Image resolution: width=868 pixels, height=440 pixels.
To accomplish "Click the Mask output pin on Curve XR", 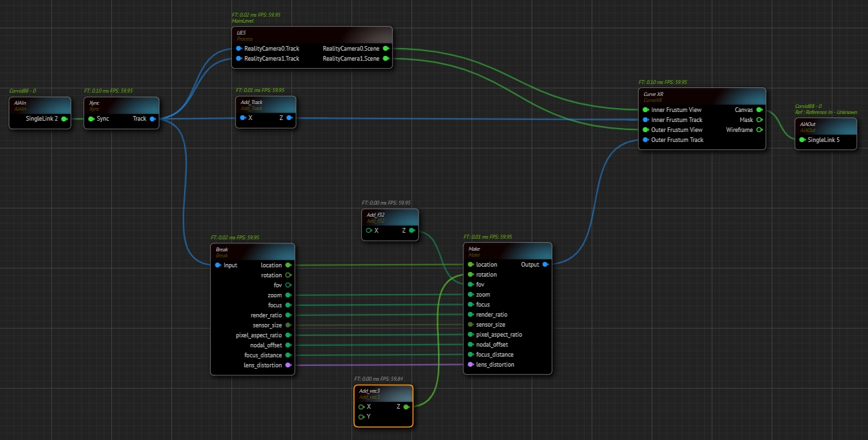I will coord(759,120).
